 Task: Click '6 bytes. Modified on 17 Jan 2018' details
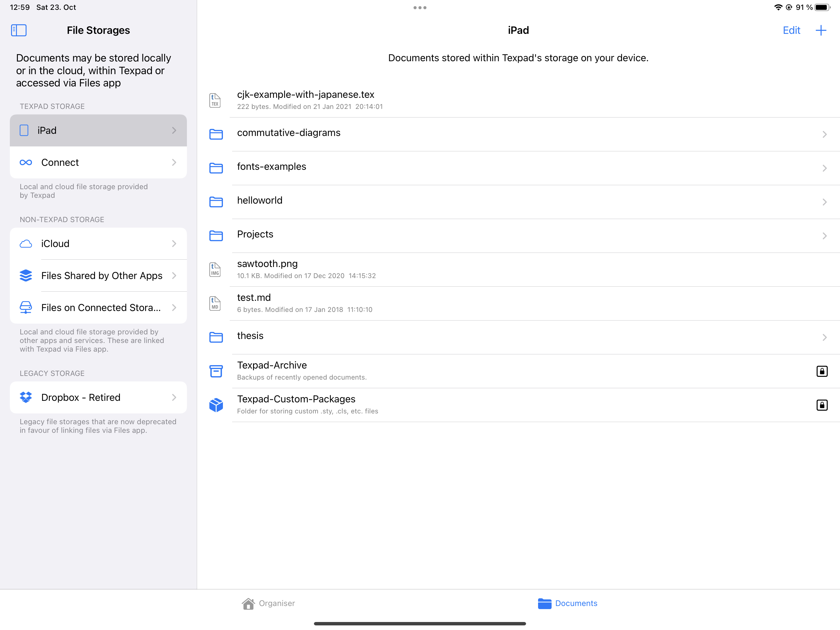(305, 309)
